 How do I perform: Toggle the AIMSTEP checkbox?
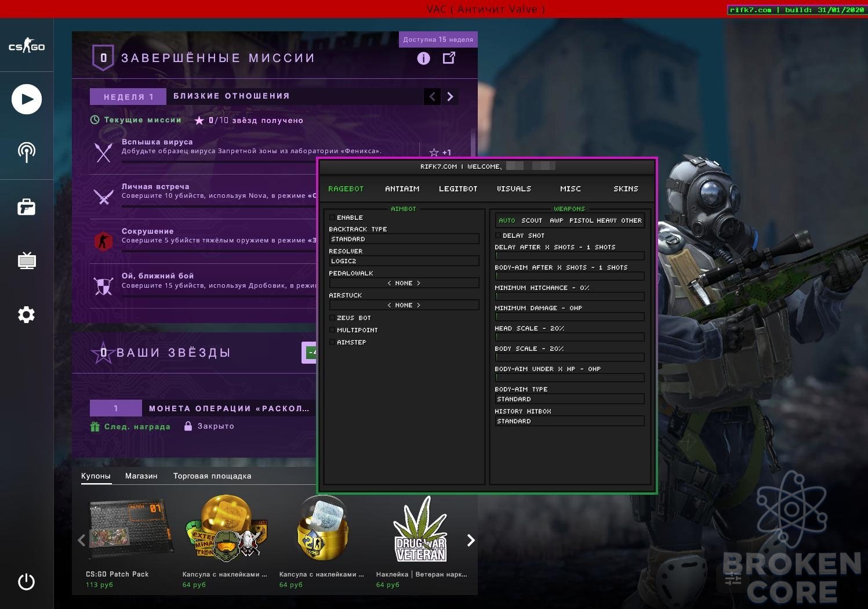pyautogui.click(x=332, y=342)
